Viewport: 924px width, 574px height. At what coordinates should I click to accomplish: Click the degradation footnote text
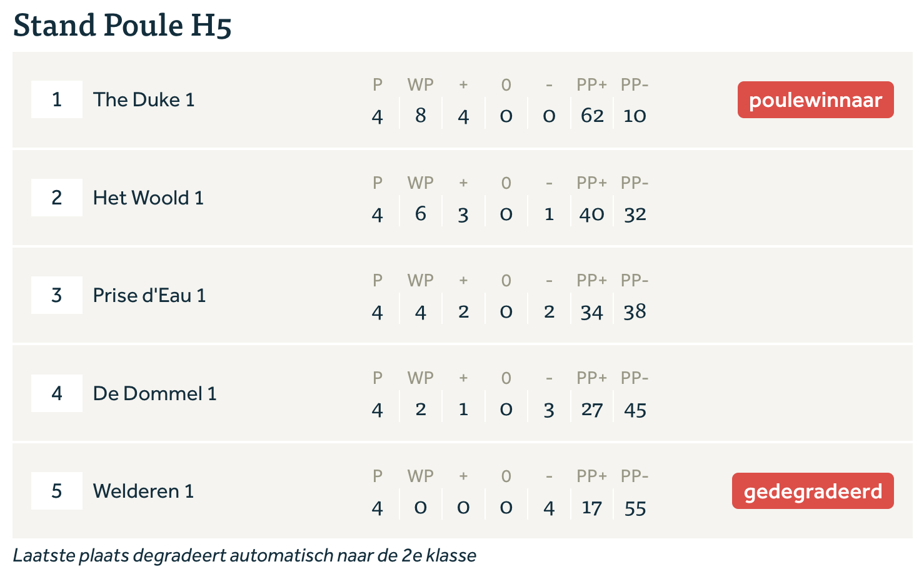[244, 555]
